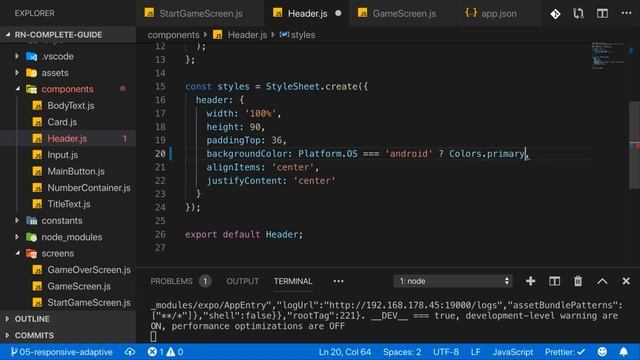Add a new terminal with plus icon
This screenshot has width=640, height=360.
pos(530,281)
